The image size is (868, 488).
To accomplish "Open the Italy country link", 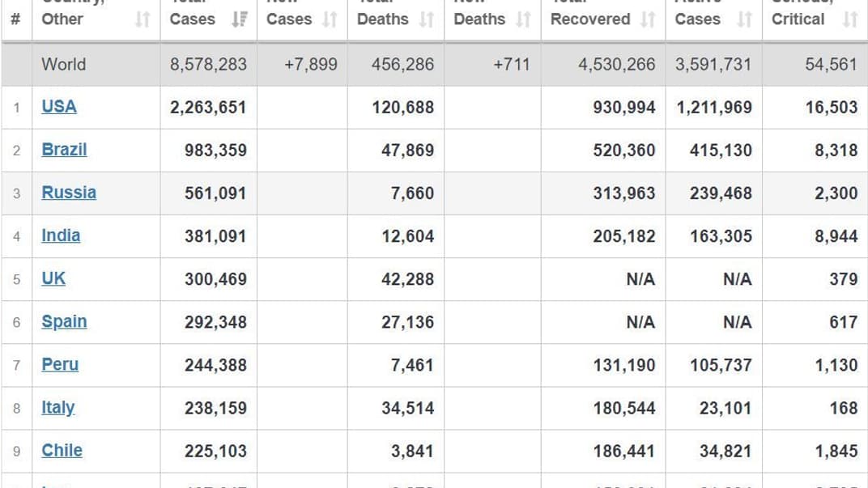I will point(57,408).
